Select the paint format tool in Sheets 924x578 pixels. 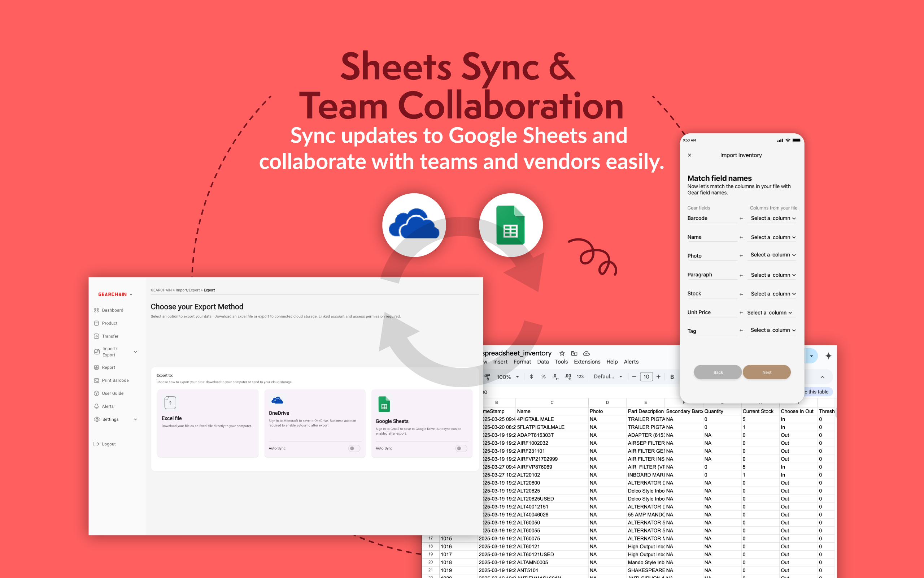487,377
